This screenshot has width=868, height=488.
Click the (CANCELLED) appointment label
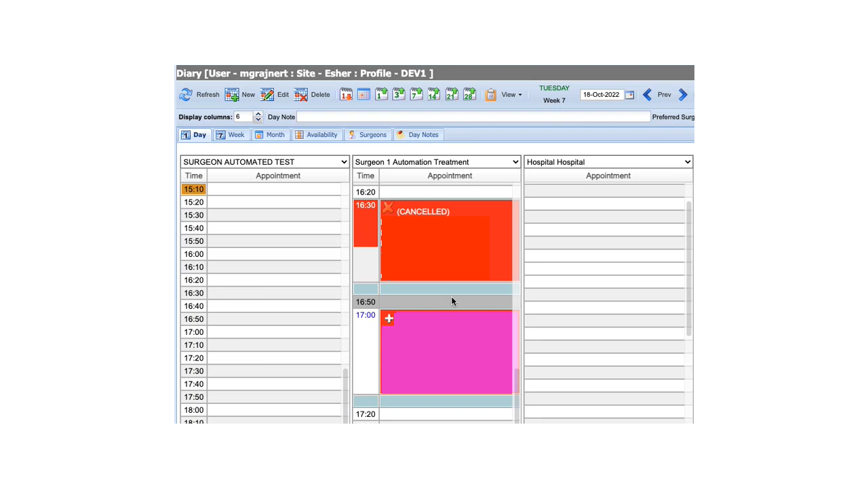423,211
